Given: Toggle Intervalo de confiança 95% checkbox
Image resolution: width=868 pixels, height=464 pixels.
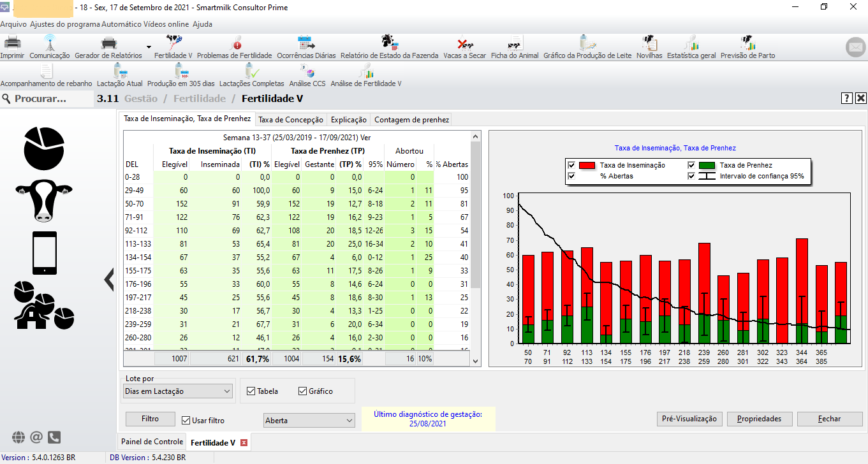Looking at the screenshot, I should 691,176.
